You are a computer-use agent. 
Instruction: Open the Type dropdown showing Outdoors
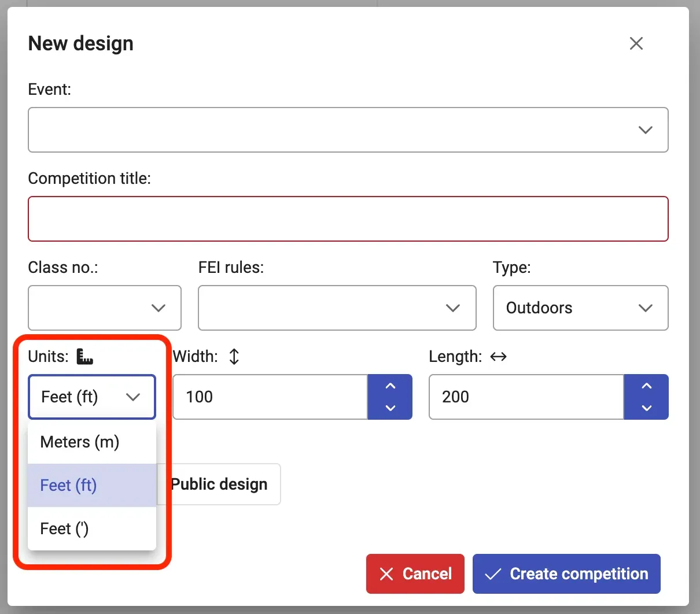tap(580, 308)
